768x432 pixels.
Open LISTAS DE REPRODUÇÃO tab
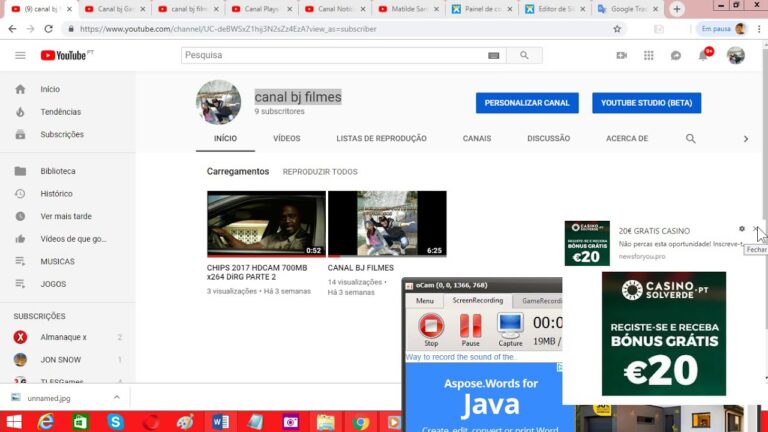coord(381,139)
